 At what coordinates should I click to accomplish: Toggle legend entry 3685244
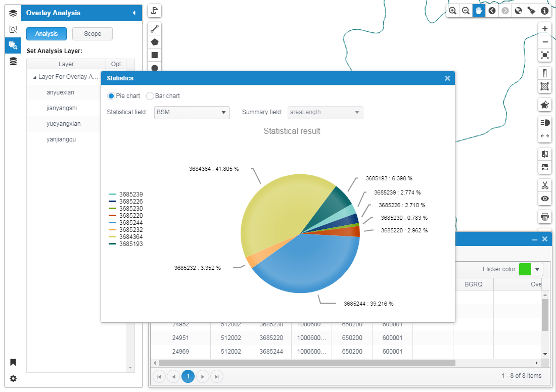coord(126,223)
